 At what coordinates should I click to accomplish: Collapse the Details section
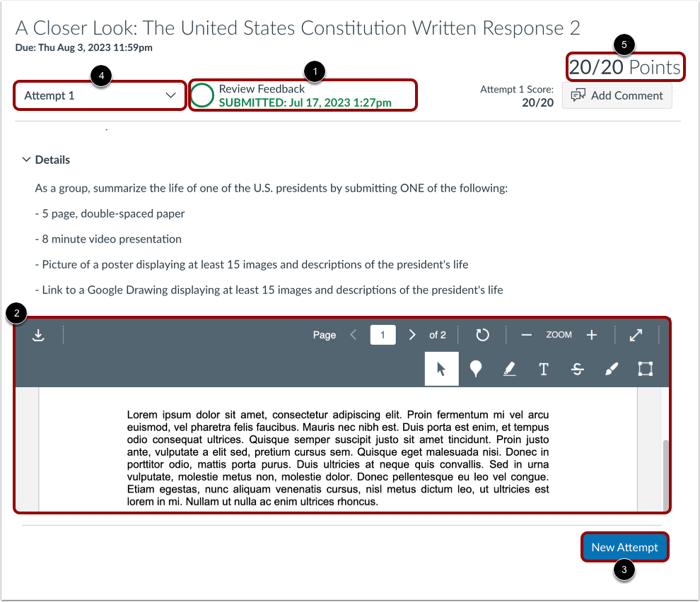[26, 160]
